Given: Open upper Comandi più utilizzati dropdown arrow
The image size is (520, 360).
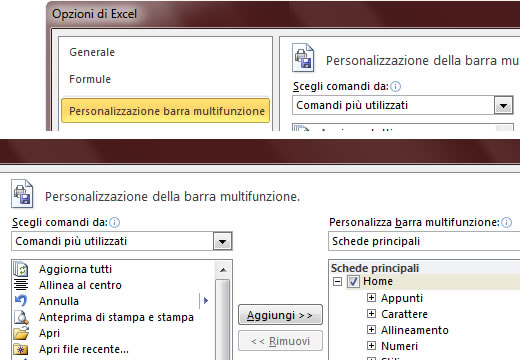Looking at the screenshot, I should [503, 105].
